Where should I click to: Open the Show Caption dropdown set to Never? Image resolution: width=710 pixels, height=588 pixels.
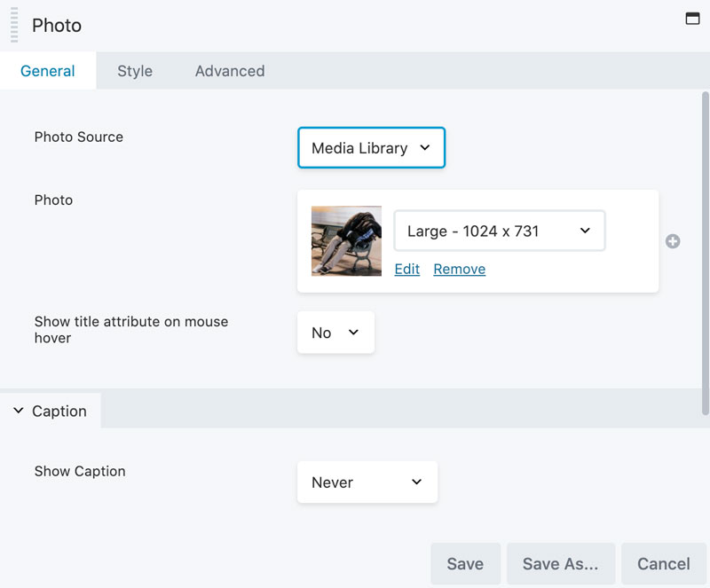[x=367, y=482]
